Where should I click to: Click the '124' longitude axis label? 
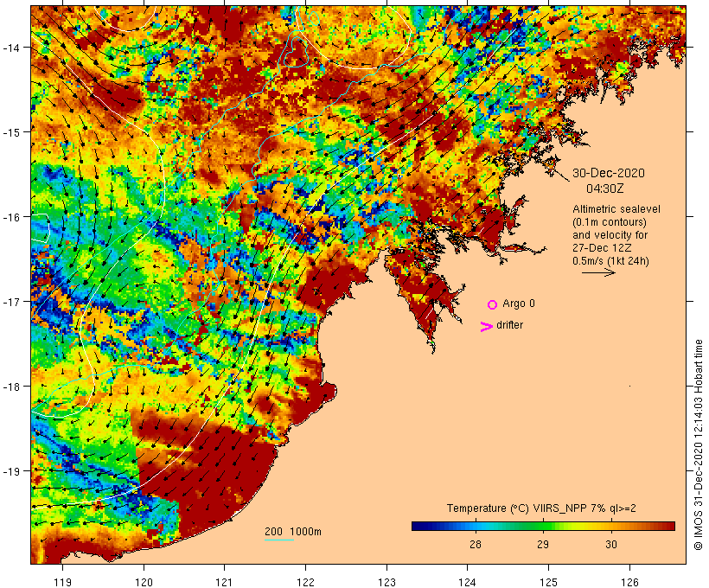pyautogui.click(x=468, y=582)
